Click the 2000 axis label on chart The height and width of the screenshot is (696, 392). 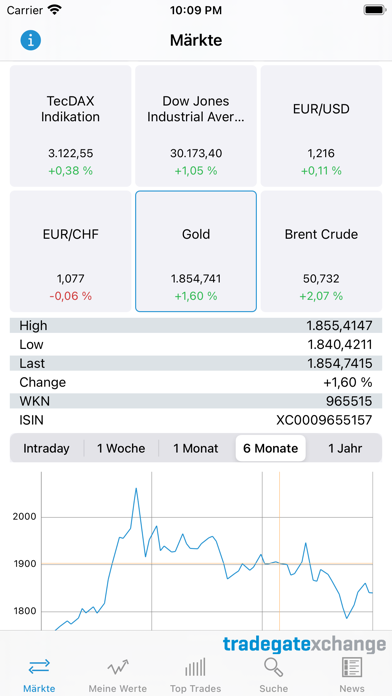click(x=25, y=517)
